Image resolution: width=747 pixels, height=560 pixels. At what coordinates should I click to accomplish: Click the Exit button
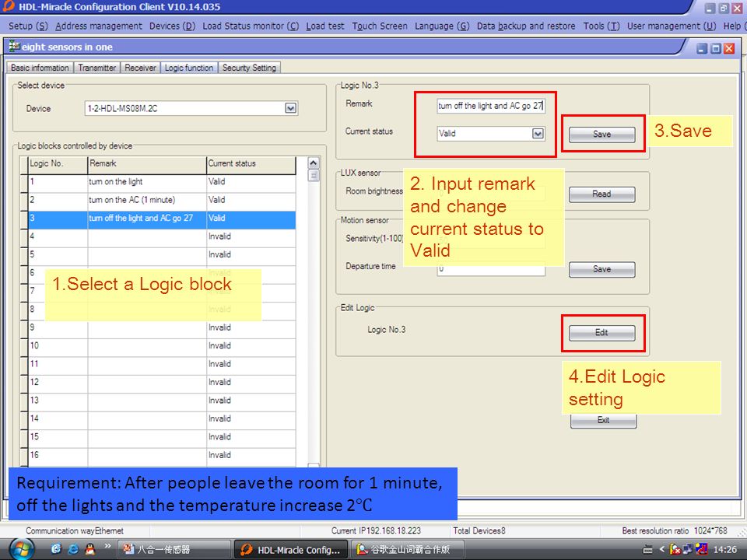(603, 420)
